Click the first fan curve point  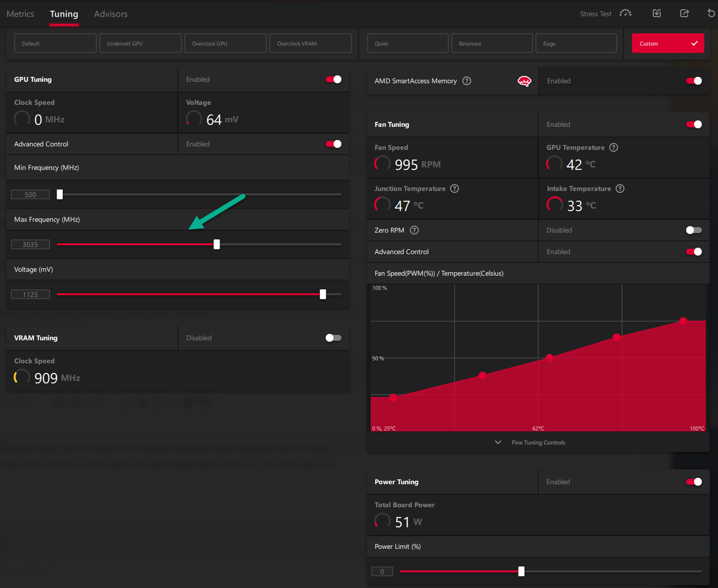pyautogui.click(x=393, y=397)
